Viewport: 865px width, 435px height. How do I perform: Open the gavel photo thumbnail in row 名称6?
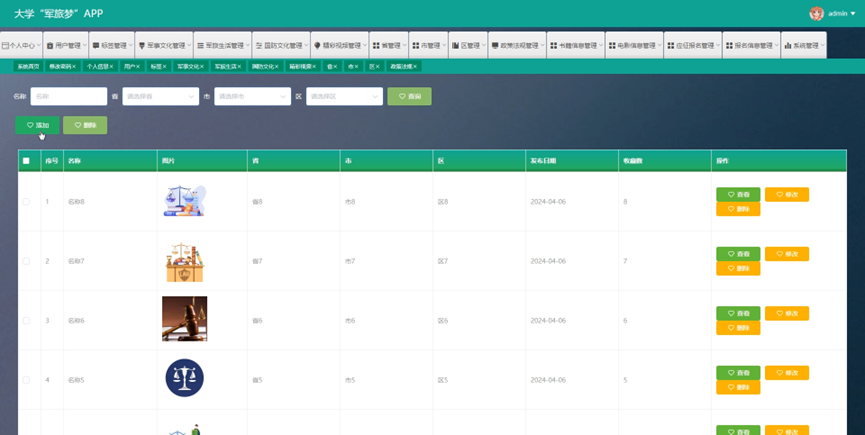[185, 319]
